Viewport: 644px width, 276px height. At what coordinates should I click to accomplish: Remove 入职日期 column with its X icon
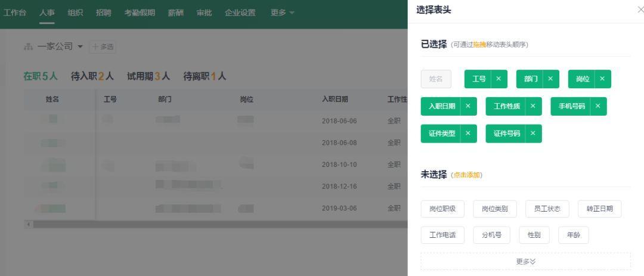pos(467,106)
